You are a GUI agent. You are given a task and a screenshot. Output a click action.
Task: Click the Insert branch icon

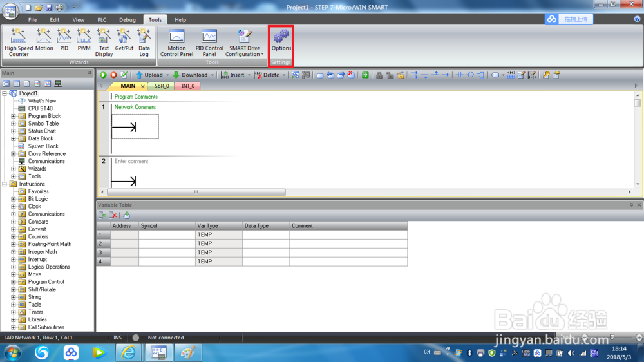tap(414, 75)
